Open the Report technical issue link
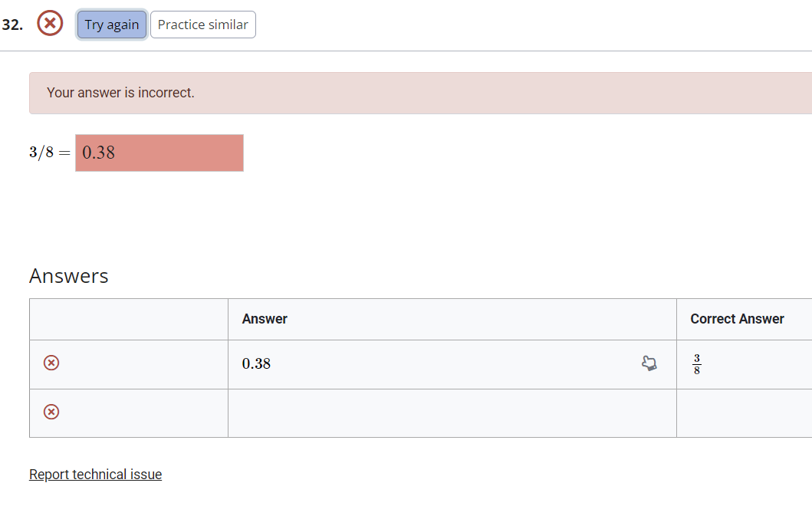812x506 pixels. [95, 475]
